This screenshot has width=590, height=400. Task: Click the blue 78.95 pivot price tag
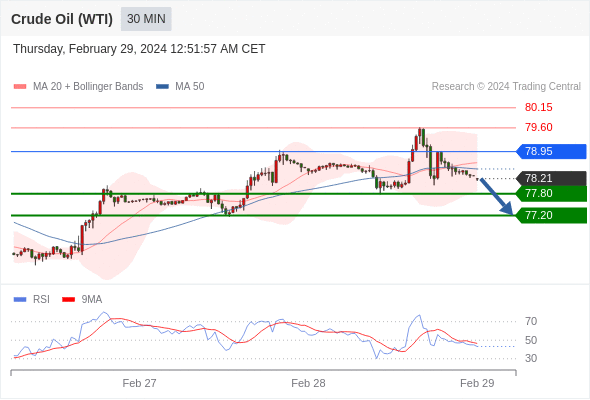[551, 151]
